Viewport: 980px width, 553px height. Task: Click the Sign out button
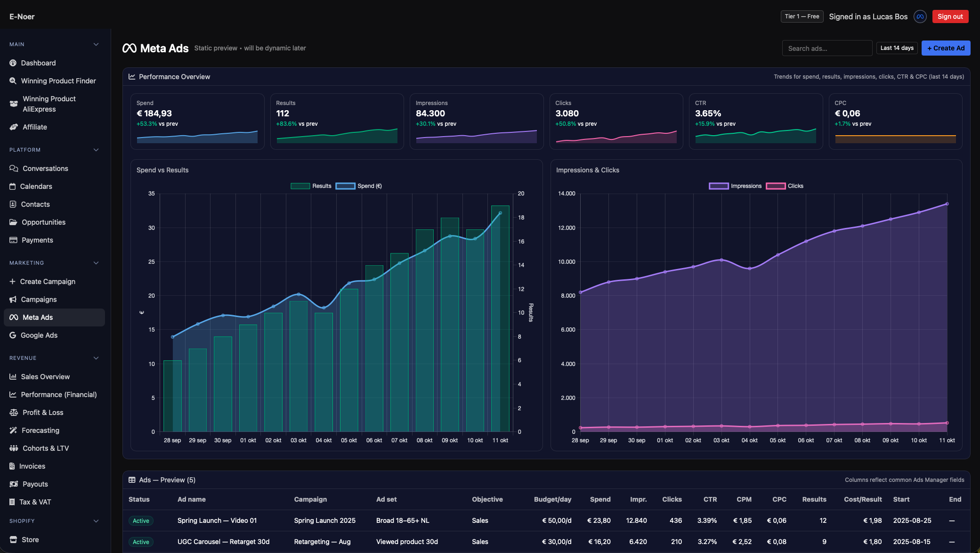pyautogui.click(x=950, y=16)
